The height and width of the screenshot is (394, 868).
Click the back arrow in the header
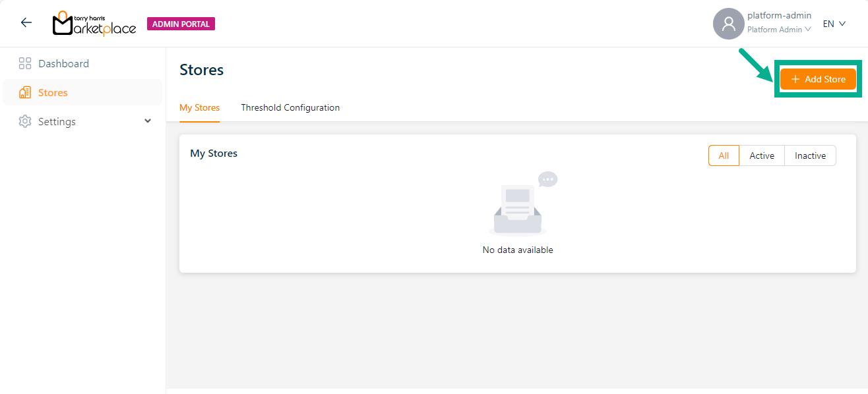point(26,22)
